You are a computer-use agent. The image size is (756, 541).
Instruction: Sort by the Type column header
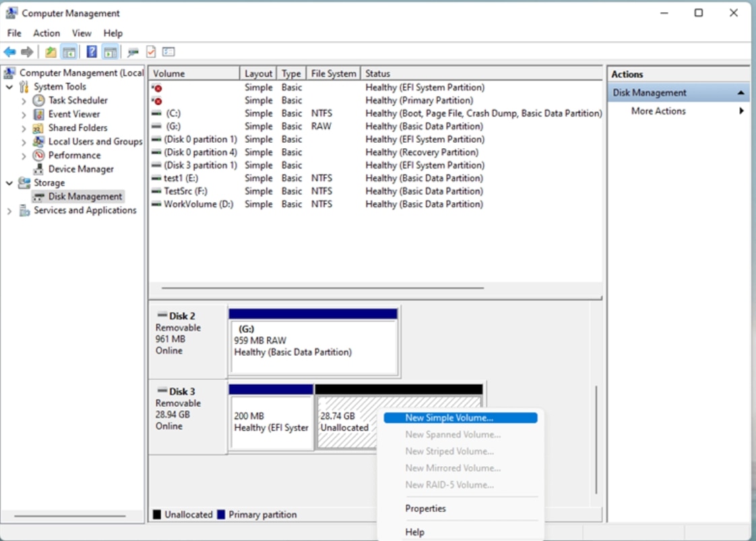291,73
